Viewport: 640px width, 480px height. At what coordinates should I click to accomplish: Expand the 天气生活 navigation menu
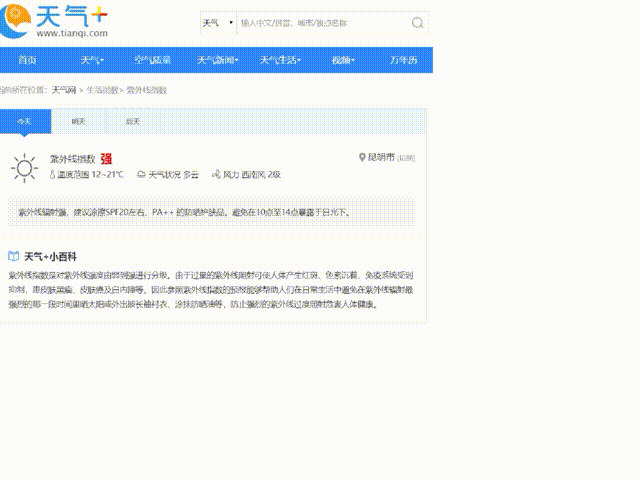(x=280, y=60)
